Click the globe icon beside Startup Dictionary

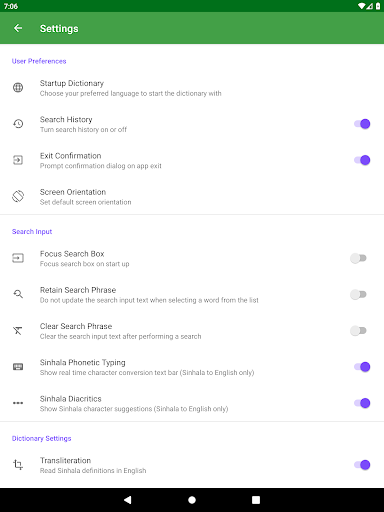(x=18, y=88)
